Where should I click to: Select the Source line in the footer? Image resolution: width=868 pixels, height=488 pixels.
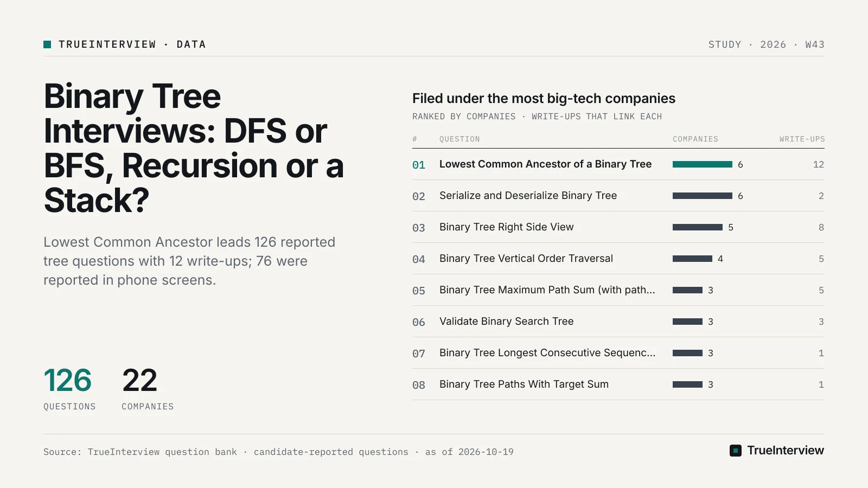pyautogui.click(x=278, y=452)
